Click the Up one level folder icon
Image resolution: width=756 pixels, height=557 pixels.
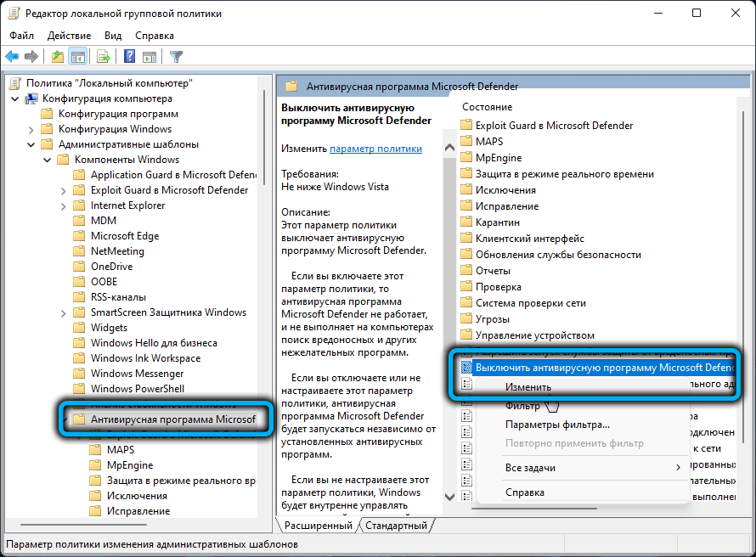pyautogui.click(x=57, y=57)
